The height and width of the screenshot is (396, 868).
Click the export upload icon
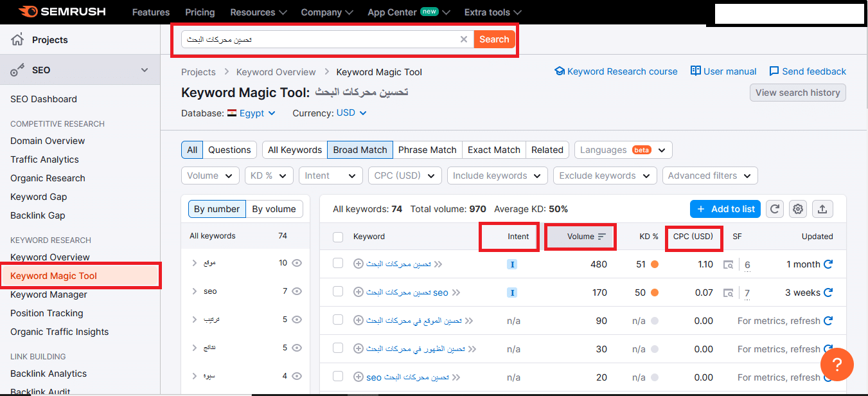[822, 209]
